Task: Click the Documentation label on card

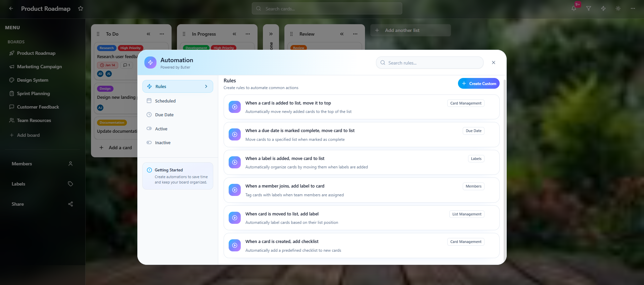Action: 112,123
